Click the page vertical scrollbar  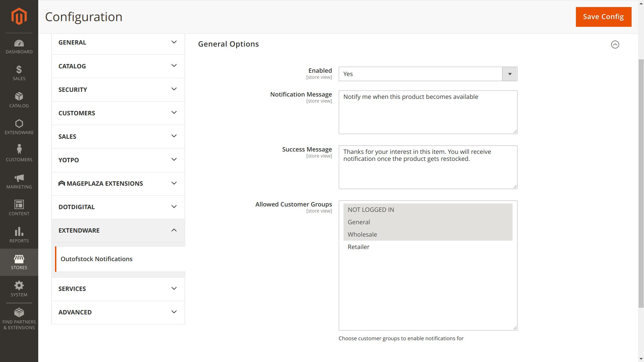(641, 183)
